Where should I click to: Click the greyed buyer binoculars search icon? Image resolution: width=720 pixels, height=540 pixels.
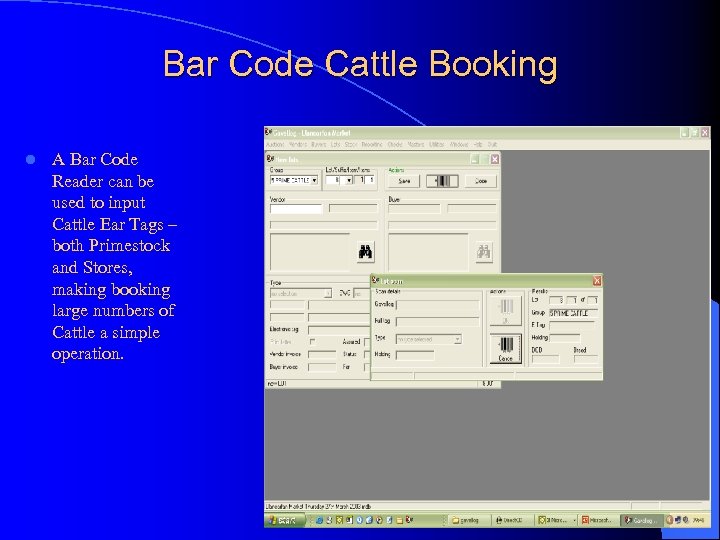(x=484, y=252)
